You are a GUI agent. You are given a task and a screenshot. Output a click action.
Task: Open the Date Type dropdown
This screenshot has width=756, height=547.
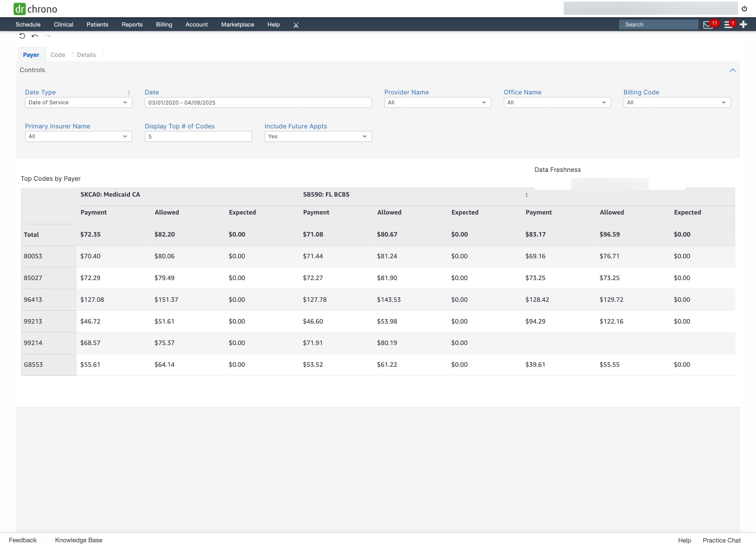pos(78,103)
